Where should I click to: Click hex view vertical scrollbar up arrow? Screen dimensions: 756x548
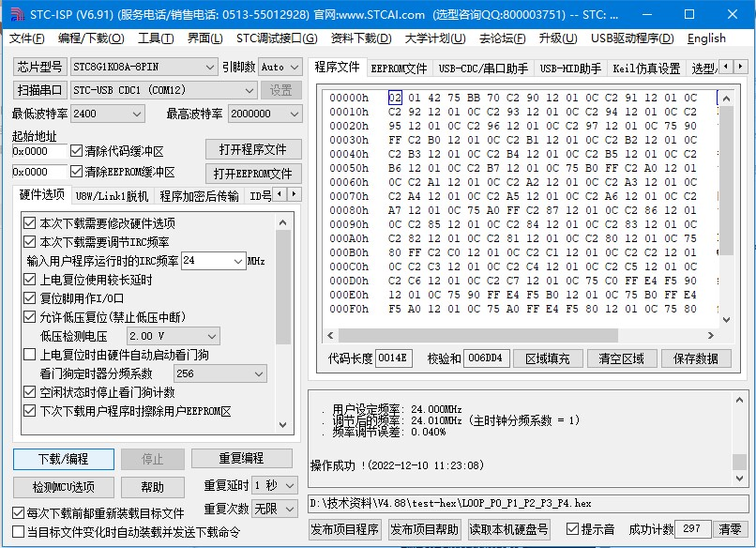pyautogui.click(x=727, y=99)
